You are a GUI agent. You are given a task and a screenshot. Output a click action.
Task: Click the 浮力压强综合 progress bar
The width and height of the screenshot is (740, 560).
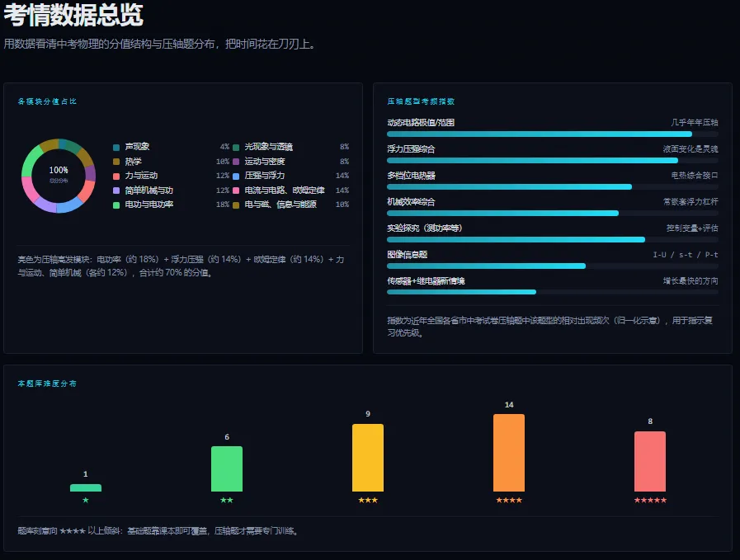[x=553, y=160]
